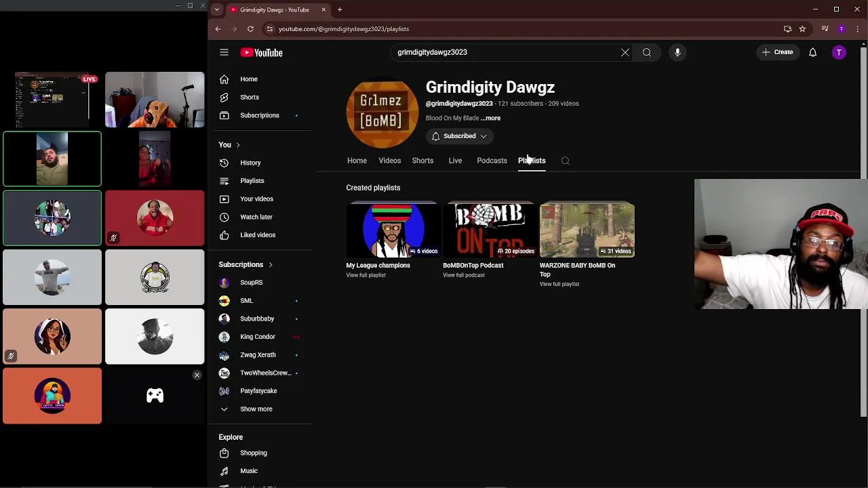This screenshot has height=488, width=868.
Task: Open a new browser tab
Action: [340, 9]
